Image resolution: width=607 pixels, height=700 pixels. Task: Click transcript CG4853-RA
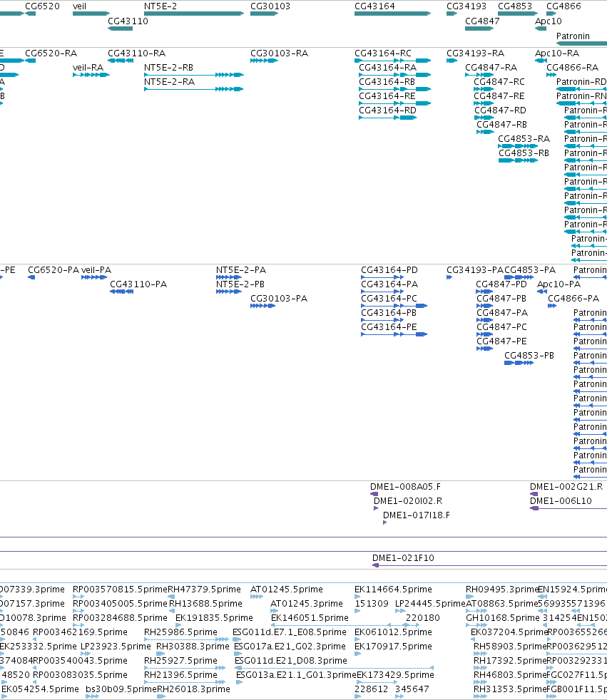click(x=518, y=146)
